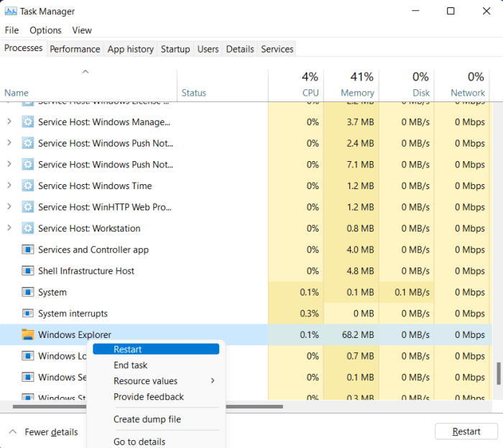Viewport: 503px width, 448px height.
Task: Choose Create dump file in context menu
Action: click(x=156, y=419)
